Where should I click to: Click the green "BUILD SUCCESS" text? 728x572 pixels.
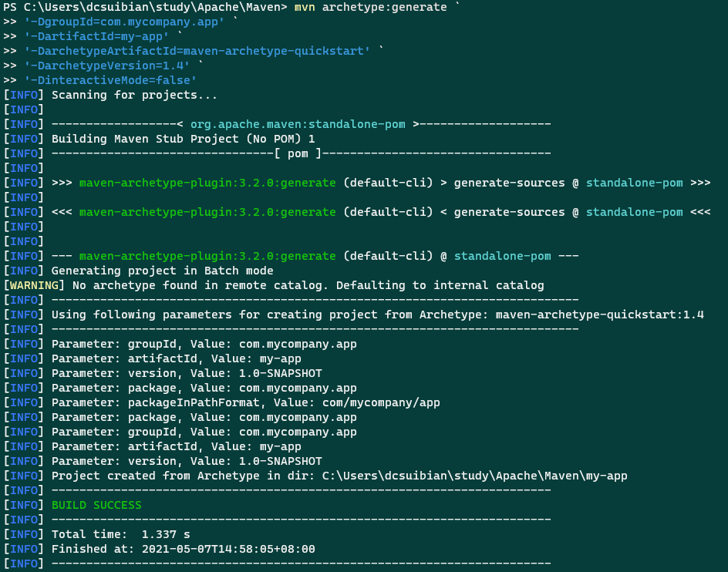[96, 505]
